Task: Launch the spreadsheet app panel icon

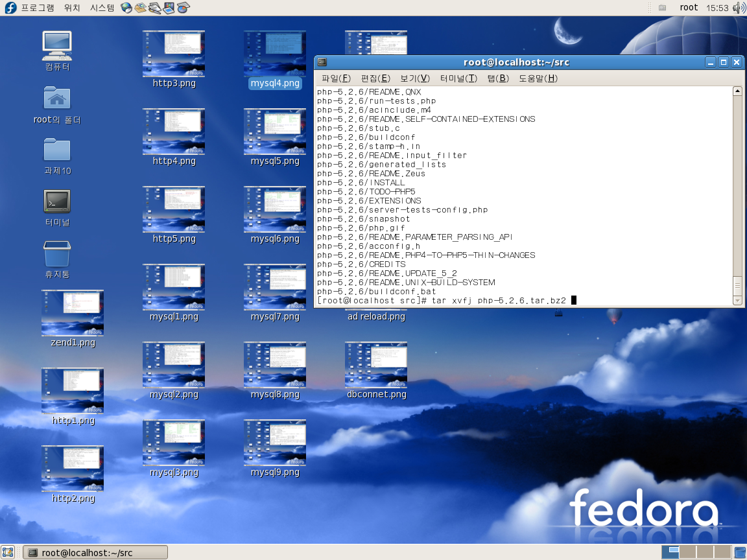Action: pyautogui.click(x=184, y=8)
